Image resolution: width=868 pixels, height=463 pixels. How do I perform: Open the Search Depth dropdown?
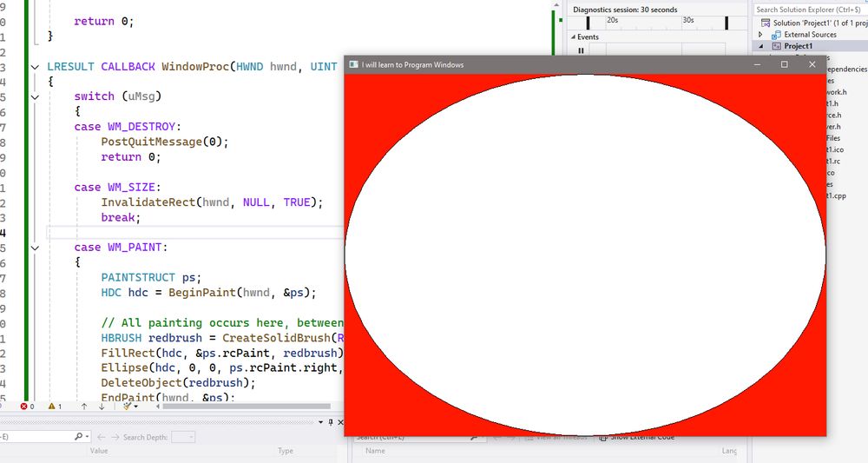click(x=183, y=437)
